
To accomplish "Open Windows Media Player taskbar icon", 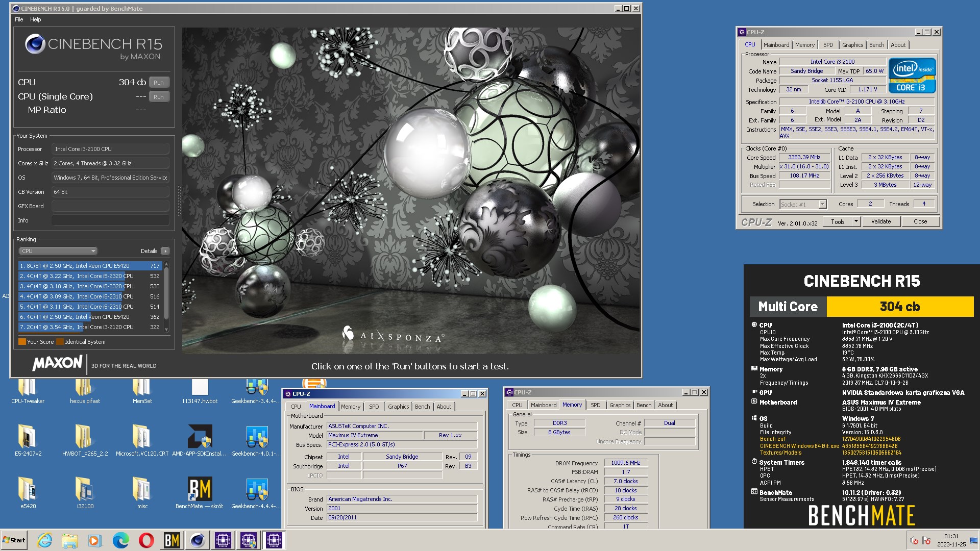I will point(95,540).
